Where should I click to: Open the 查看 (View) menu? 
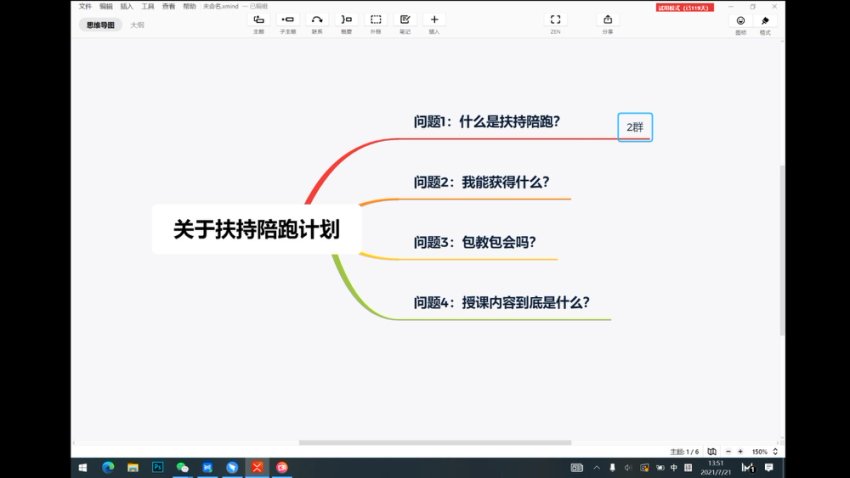click(x=169, y=6)
